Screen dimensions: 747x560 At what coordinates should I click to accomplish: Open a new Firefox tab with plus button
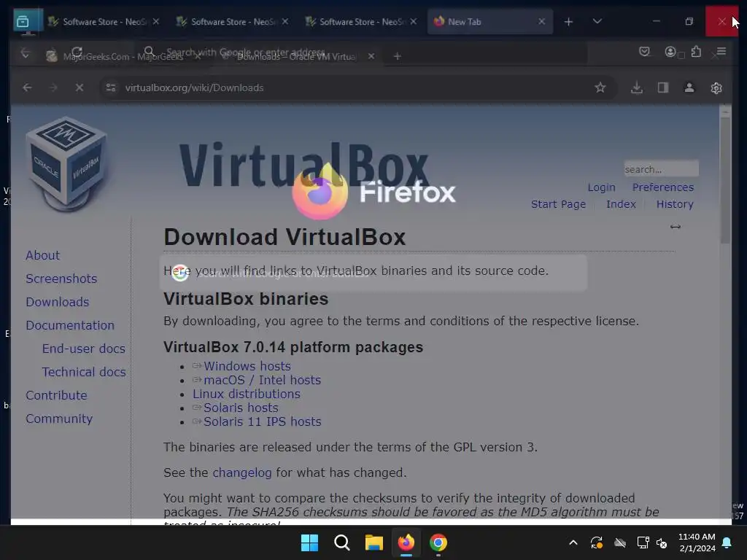tap(568, 21)
